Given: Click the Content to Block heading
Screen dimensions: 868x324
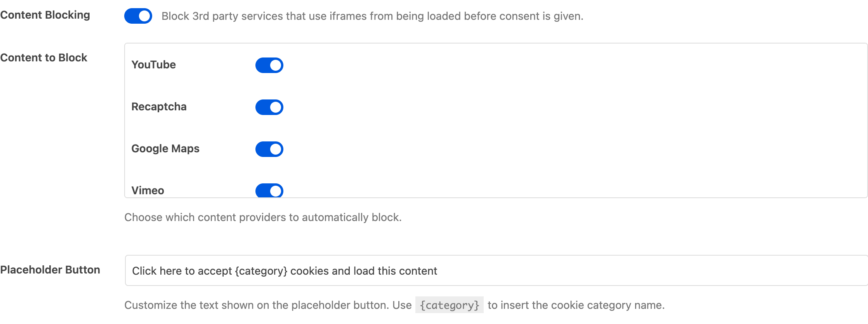Looking at the screenshot, I should click(x=44, y=57).
